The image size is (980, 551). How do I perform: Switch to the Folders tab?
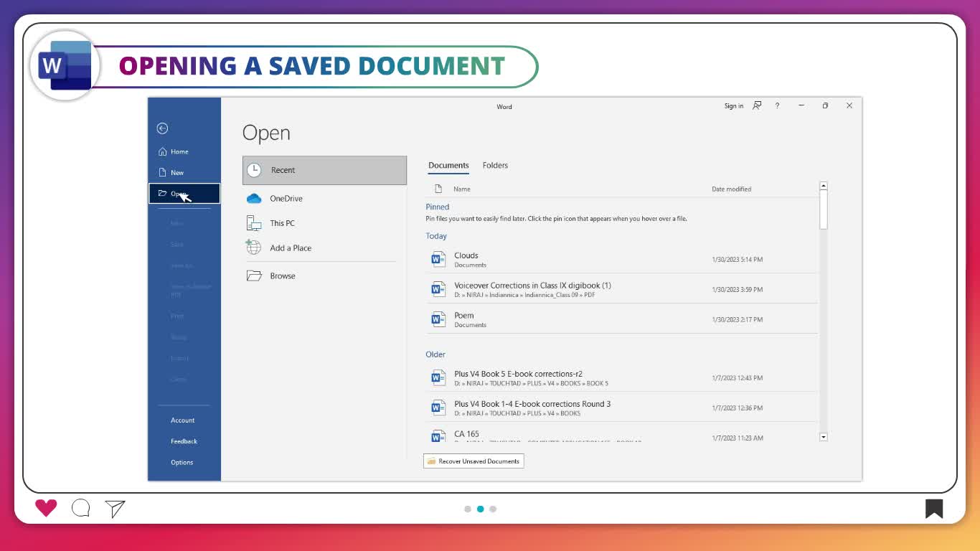[x=495, y=166]
